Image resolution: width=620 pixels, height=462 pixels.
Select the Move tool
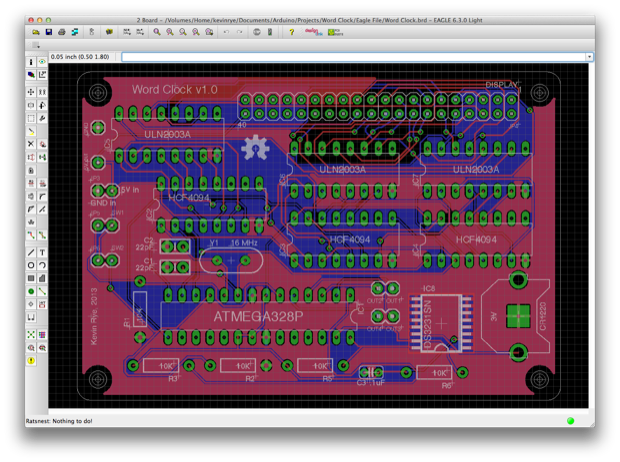(31, 92)
